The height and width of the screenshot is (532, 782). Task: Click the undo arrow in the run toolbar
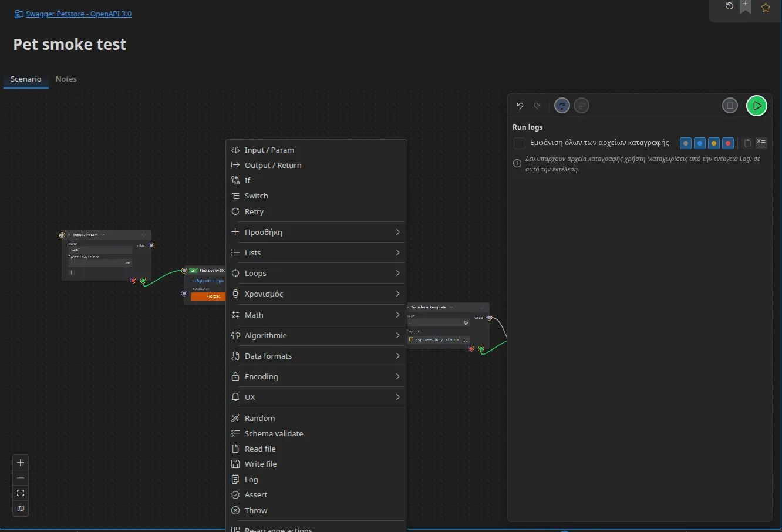(520, 106)
